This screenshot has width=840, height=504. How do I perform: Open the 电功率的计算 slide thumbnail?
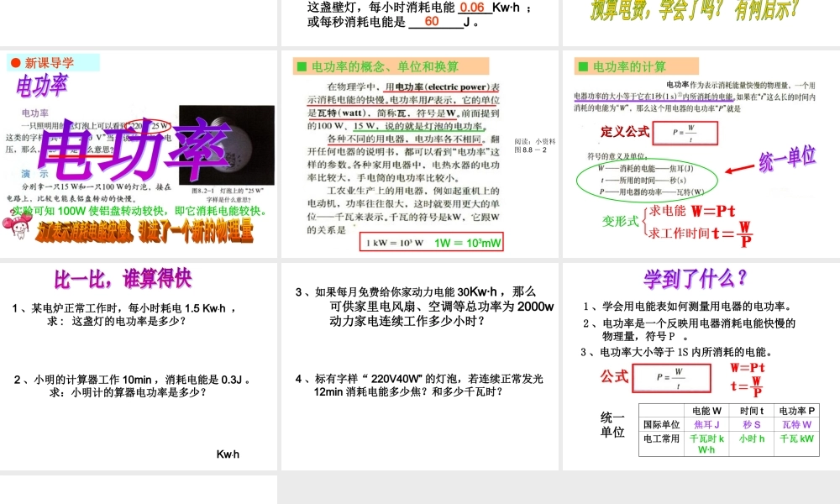point(701,154)
